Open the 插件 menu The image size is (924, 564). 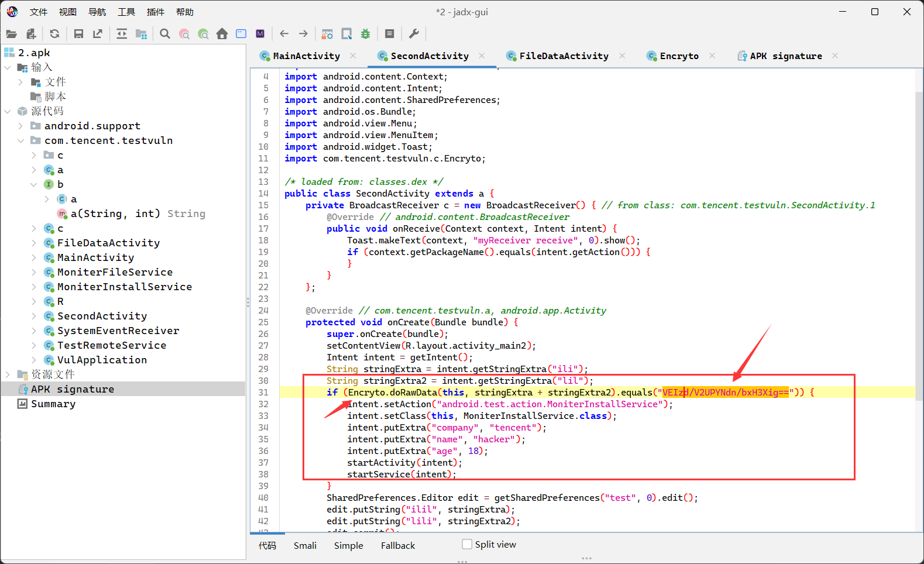coord(156,12)
